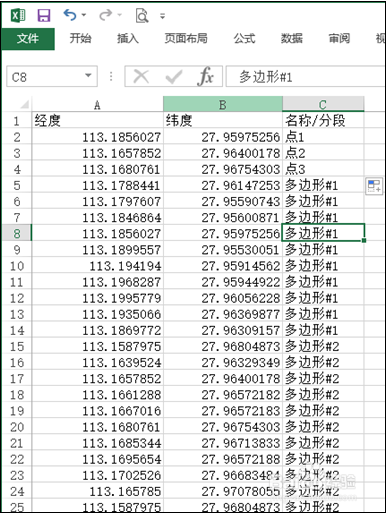
Task: Select cell with 27.96572182
Action: (223, 395)
